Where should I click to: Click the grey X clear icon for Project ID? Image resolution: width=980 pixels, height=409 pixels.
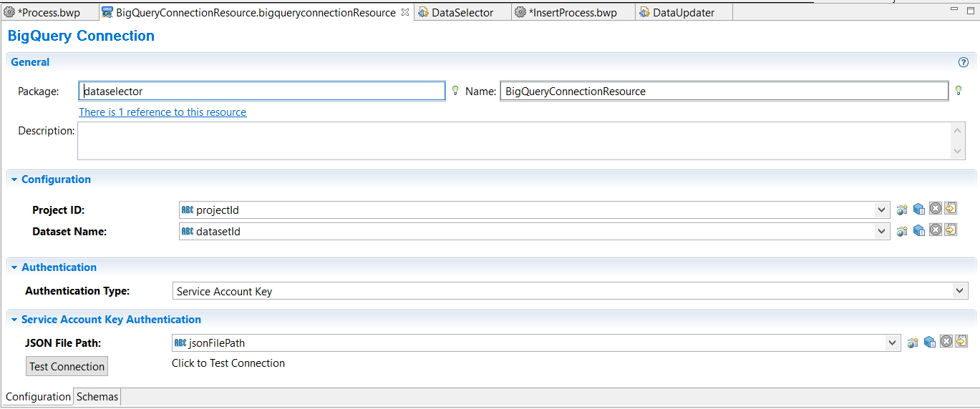[x=936, y=209]
